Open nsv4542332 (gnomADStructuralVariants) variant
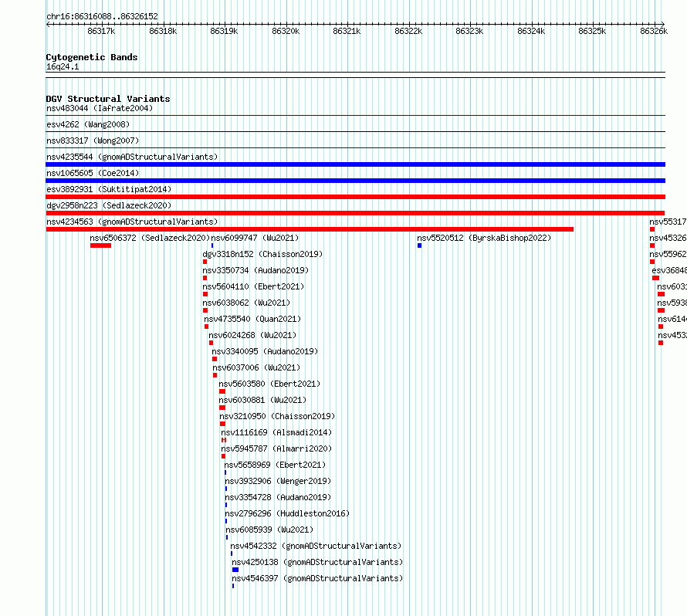687x616 pixels. 316,546
